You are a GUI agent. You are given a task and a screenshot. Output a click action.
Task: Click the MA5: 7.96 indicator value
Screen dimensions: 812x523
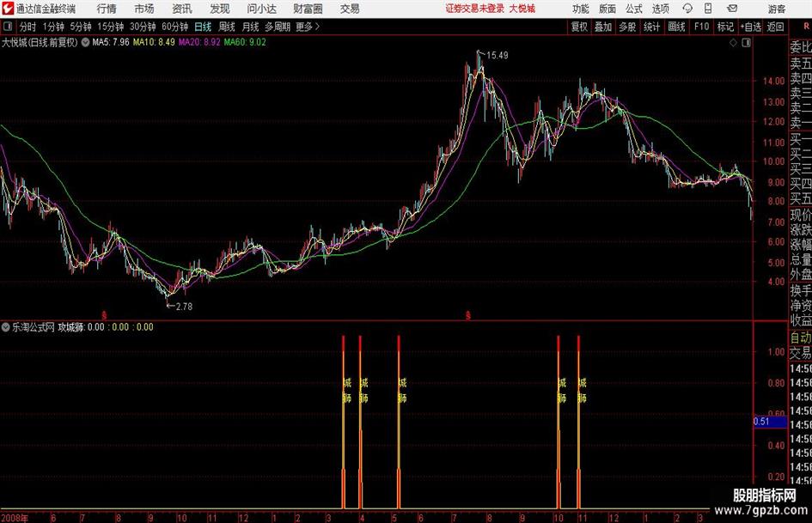click(x=110, y=42)
